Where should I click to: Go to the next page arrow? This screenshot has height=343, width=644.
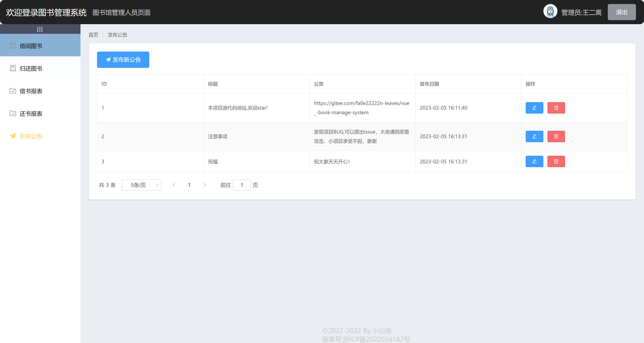(x=205, y=185)
